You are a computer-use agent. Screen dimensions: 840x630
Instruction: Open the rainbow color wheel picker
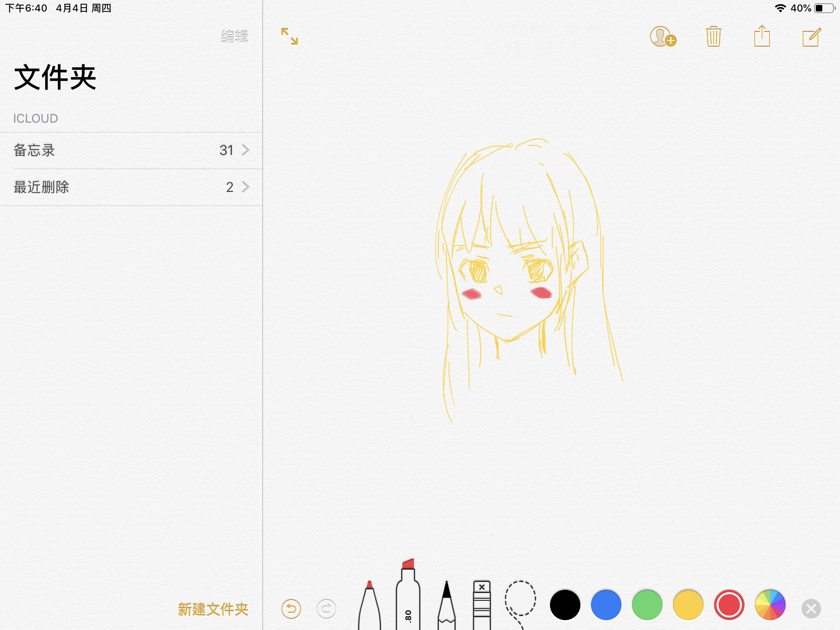point(770,604)
